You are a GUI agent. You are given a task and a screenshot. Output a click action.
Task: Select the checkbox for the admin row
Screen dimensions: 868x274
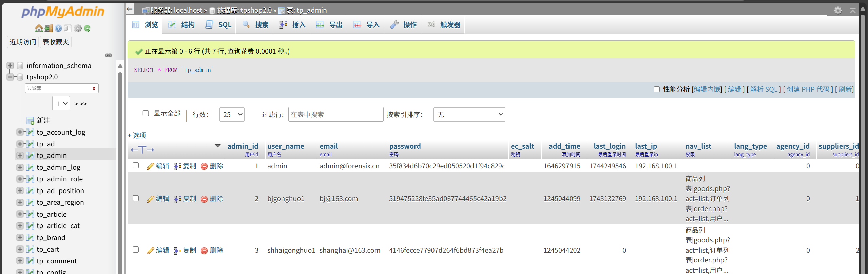click(136, 165)
